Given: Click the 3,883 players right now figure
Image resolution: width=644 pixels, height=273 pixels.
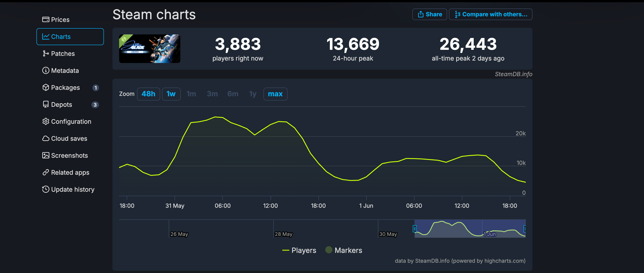Looking at the screenshot, I should (238, 44).
